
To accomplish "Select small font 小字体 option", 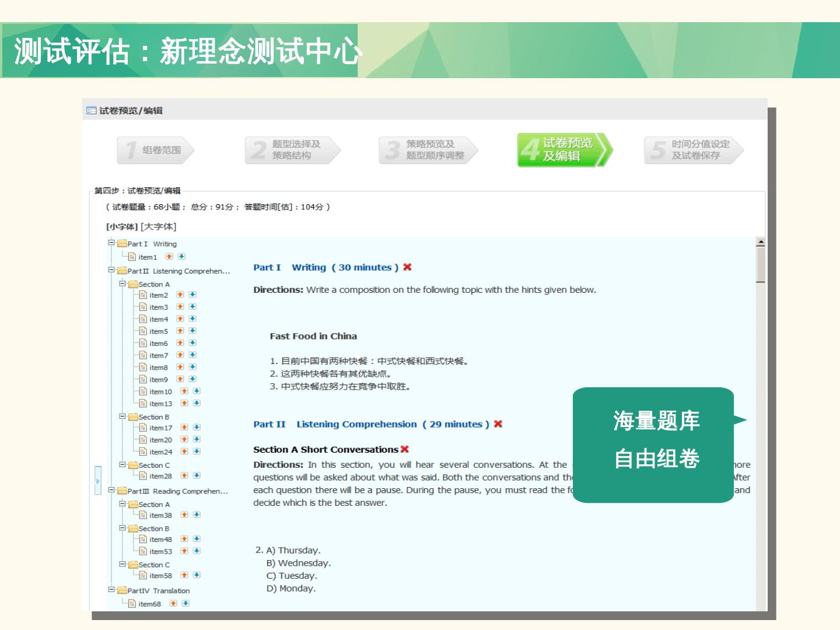I will coord(121,226).
